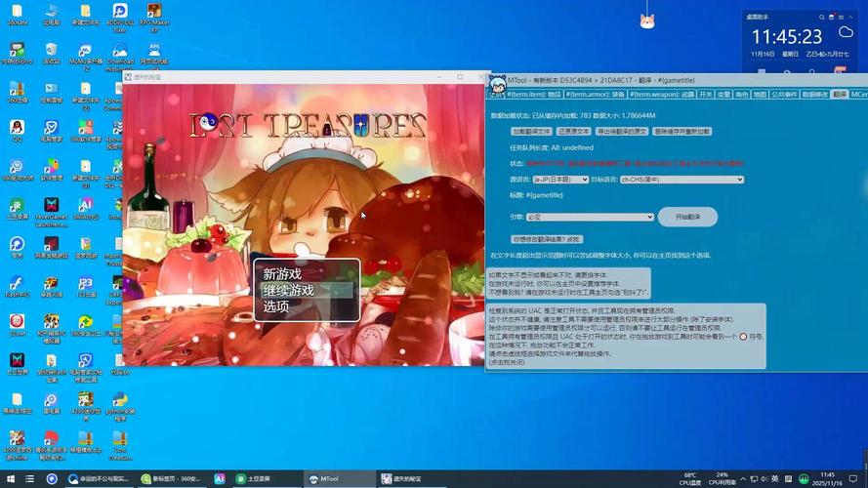Open the Lost Treasures folder desktop icon
The height and width of the screenshot is (488, 868).
(x=119, y=446)
